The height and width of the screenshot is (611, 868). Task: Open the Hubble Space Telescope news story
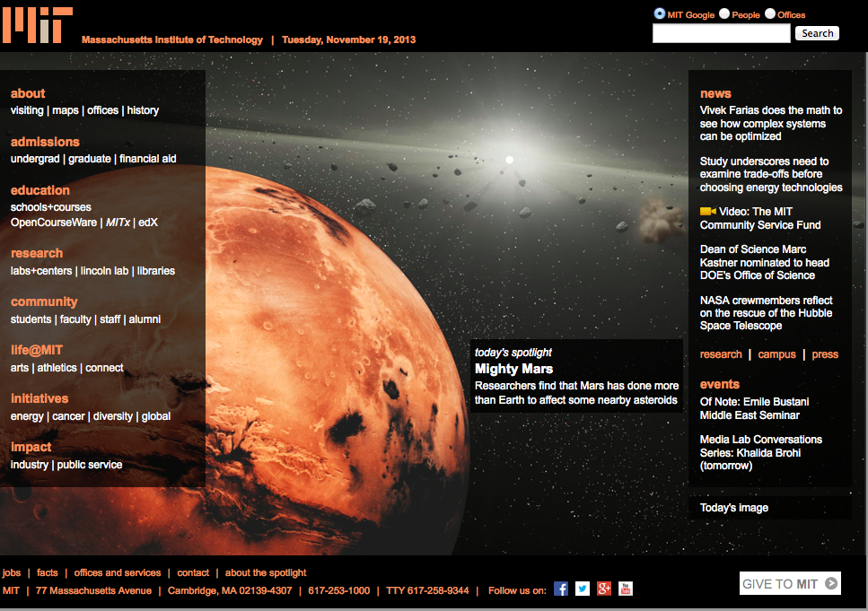coord(768,312)
